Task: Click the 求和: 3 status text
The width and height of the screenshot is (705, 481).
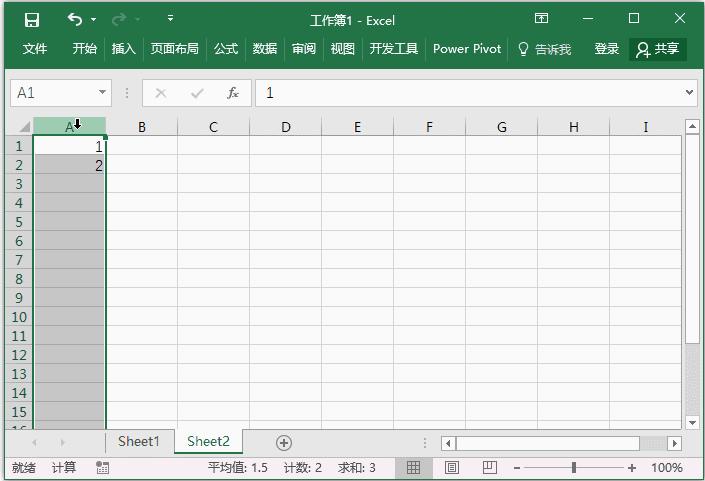Action: (x=357, y=468)
